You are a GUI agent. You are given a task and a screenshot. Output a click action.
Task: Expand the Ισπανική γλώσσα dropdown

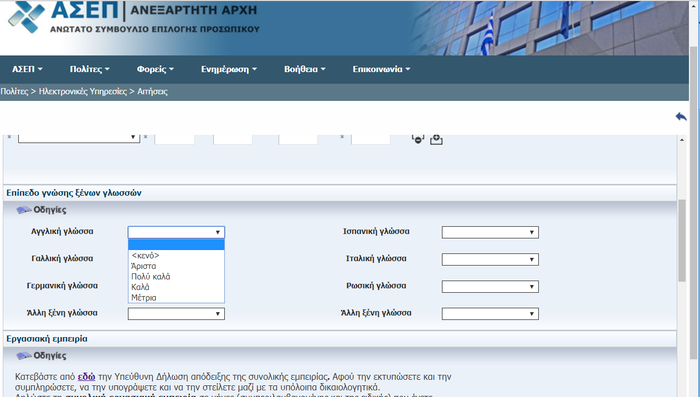490,232
